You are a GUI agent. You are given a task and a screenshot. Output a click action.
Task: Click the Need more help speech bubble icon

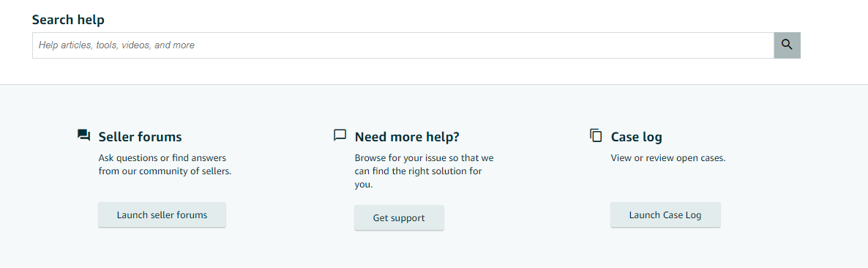[340, 135]
